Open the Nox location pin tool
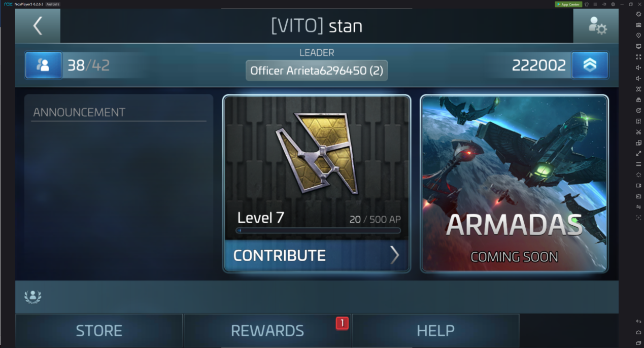Screen dimensions: 644x348 tap(638, 35)
